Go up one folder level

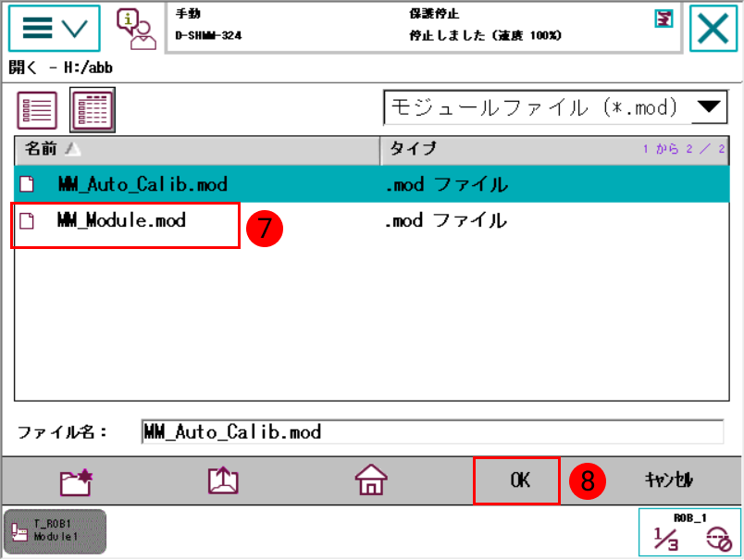coord(223,480)
